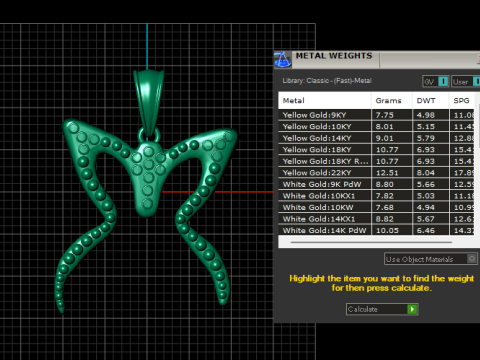Toggle the User library switch
The width and height of the screenshot is (480, 360).
point(476,82)
